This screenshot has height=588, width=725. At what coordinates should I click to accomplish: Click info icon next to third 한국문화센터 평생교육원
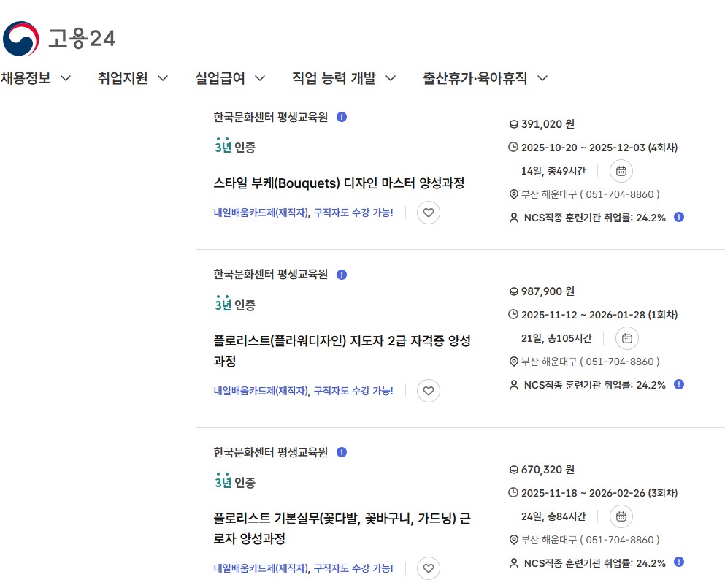click(x=342, y=452)
